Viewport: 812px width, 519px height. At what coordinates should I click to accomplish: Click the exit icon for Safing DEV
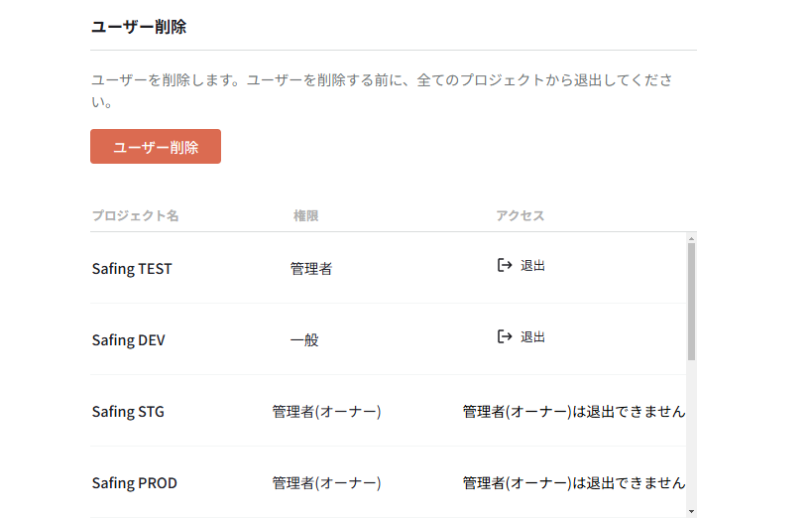pos(505,336)
